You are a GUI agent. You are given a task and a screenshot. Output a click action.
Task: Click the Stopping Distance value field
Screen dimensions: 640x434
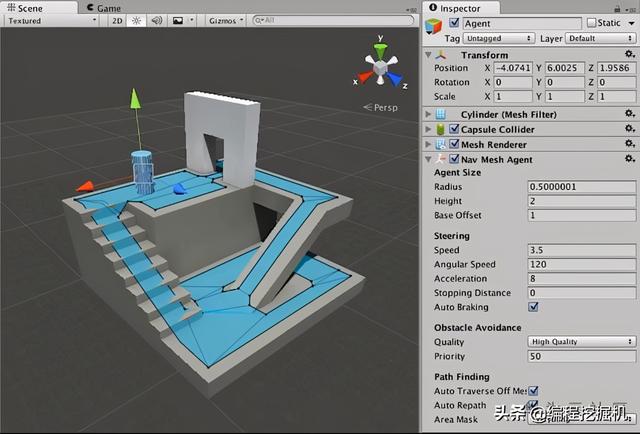pos(582,293)
